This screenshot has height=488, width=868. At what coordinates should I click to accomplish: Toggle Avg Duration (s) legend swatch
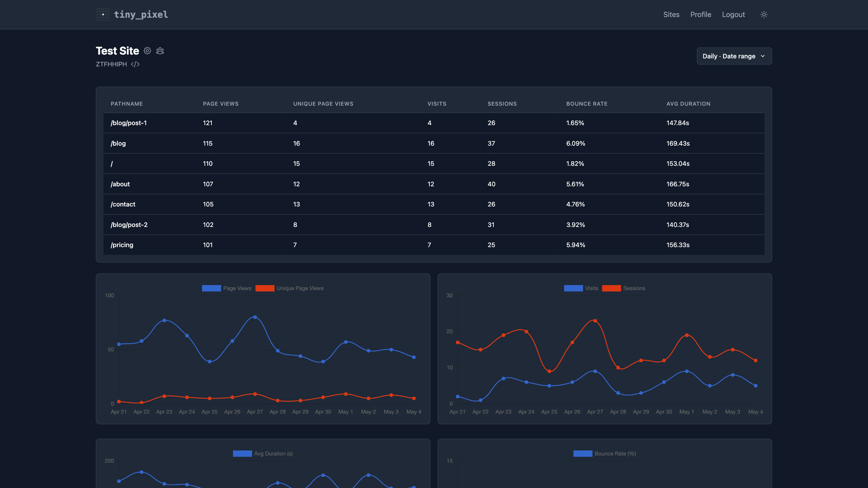tap(242, 454)
